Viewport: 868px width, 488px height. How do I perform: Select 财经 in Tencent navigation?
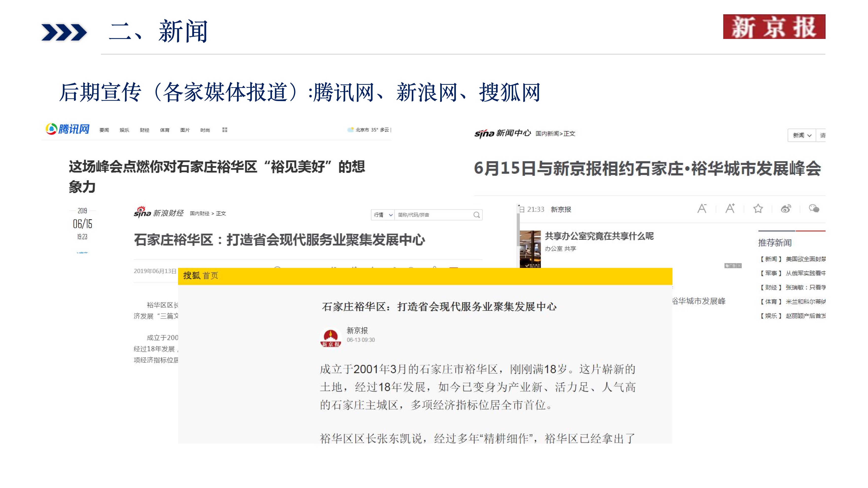point(145,130)
